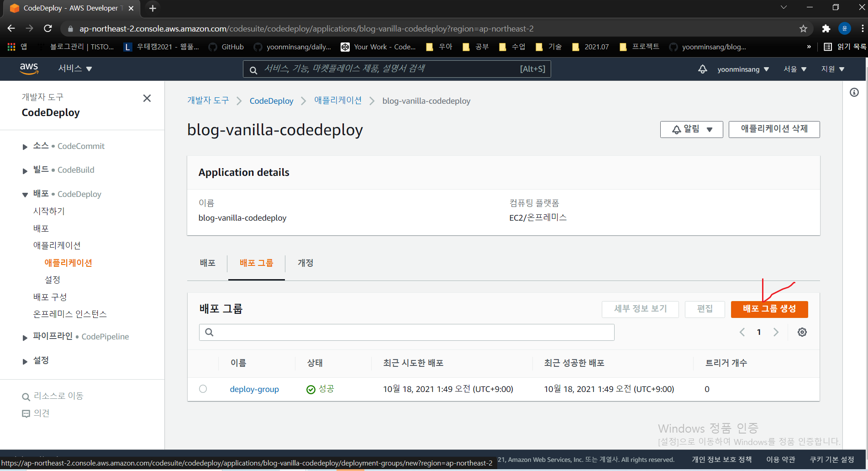Go to previous page of deployment groups

pyautogui.click(x=742, y=332)
